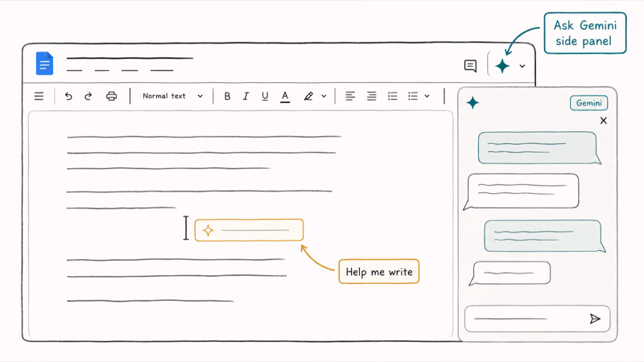The image size is (644, 362).
Task: Click the second list style icon
Action: tap(413, 96)
